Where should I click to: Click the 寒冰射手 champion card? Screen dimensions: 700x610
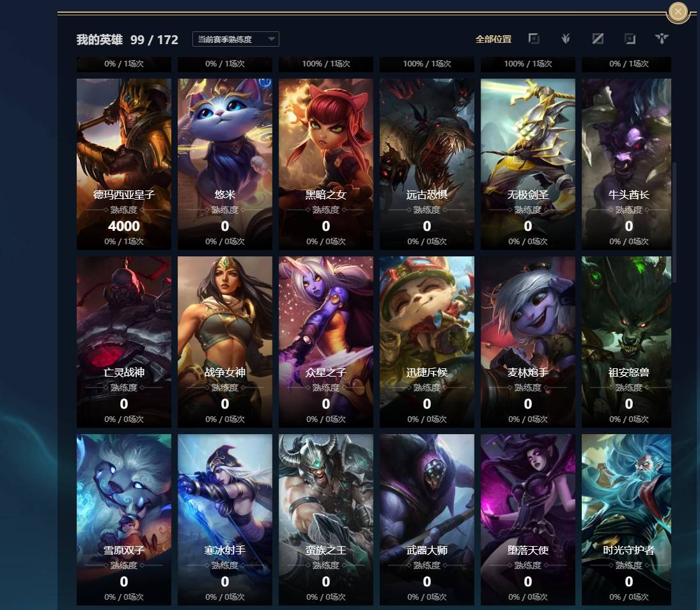pos(224,519)
